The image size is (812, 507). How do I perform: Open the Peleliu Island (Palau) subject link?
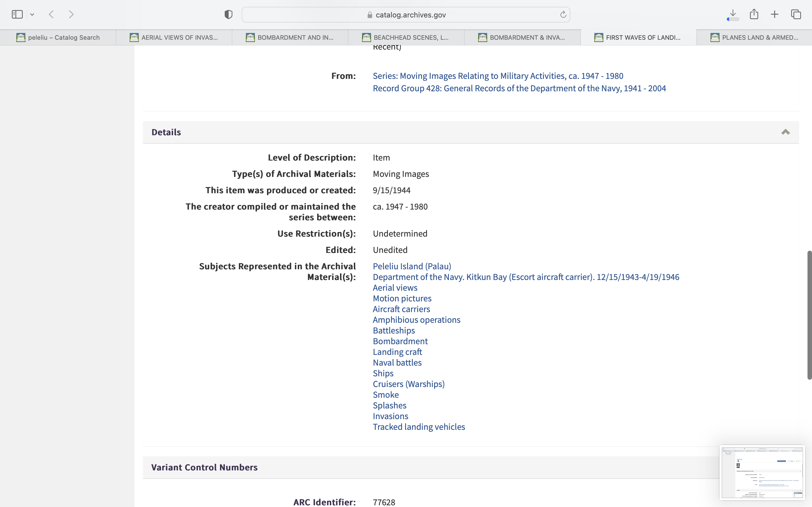click(412, 266)
